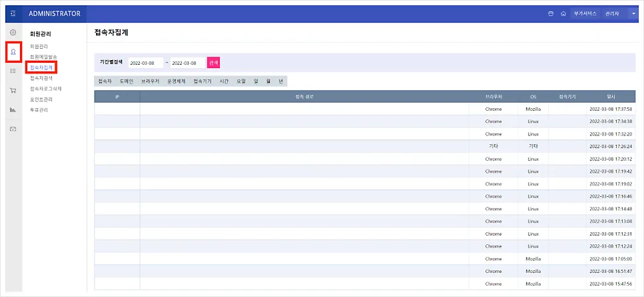This screenshot has height=297, width=644.
Task: Switch to the 일 tab
Action: pyautogui.click(x=256, y=81)
